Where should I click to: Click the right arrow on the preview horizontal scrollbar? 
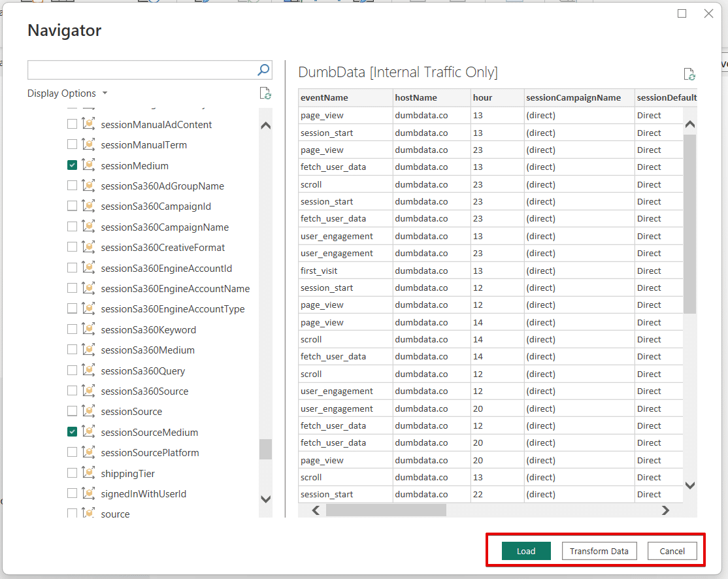pos(665,510)
